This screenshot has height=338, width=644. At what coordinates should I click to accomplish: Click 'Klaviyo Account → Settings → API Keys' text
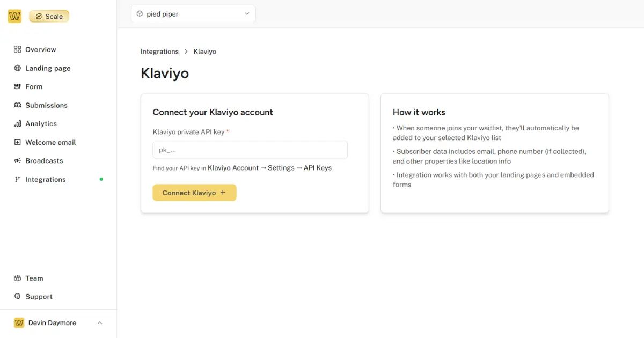click(x=270, y=168)
